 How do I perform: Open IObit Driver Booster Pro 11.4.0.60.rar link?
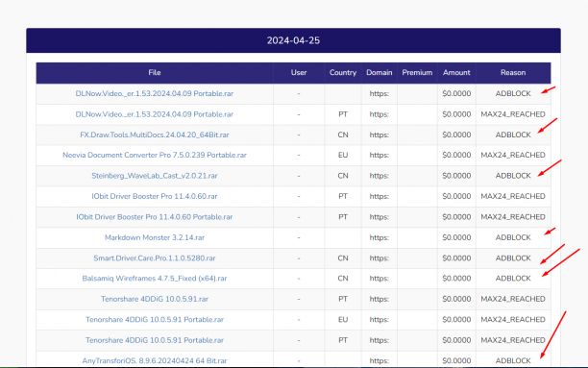154,197
